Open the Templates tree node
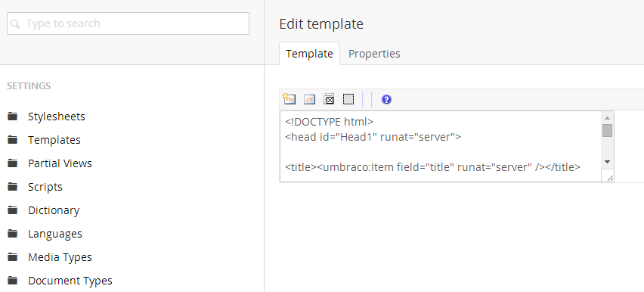The image size is (644, 292). click(x=54, y=140)
